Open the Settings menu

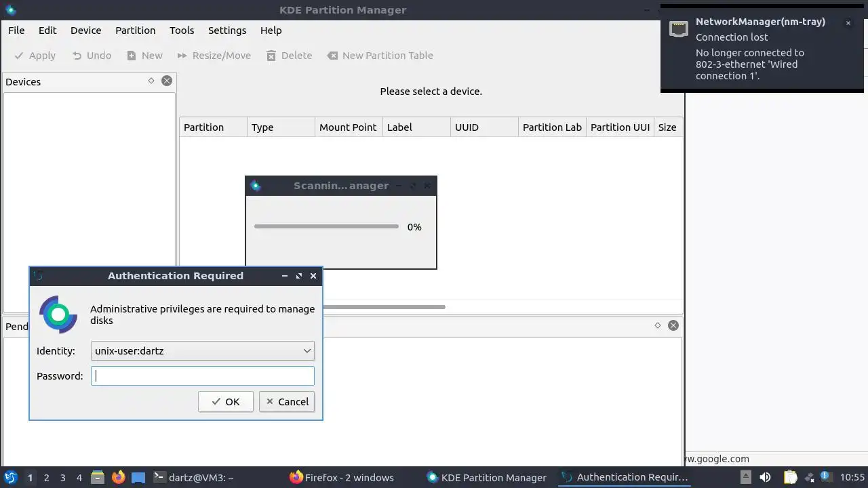227,30
